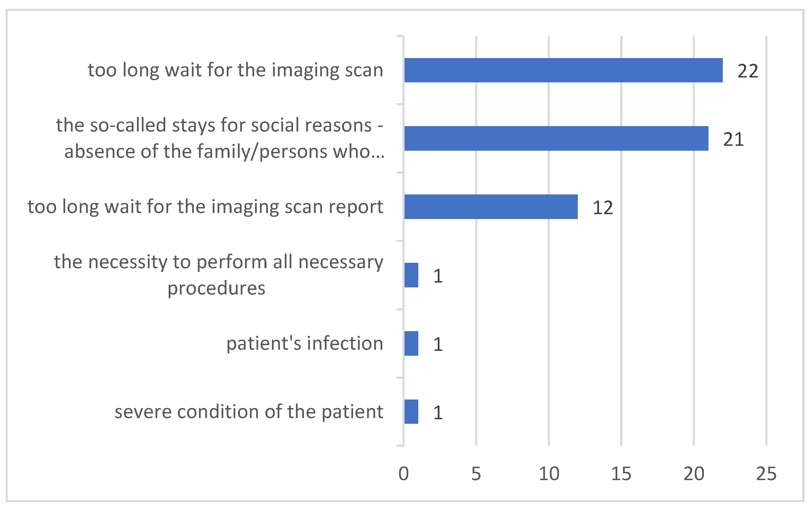Image resolution: width=812 pixels, height=509 pixels.
Task: Select the 'patient's infection' bar
Action: (411, 343)
